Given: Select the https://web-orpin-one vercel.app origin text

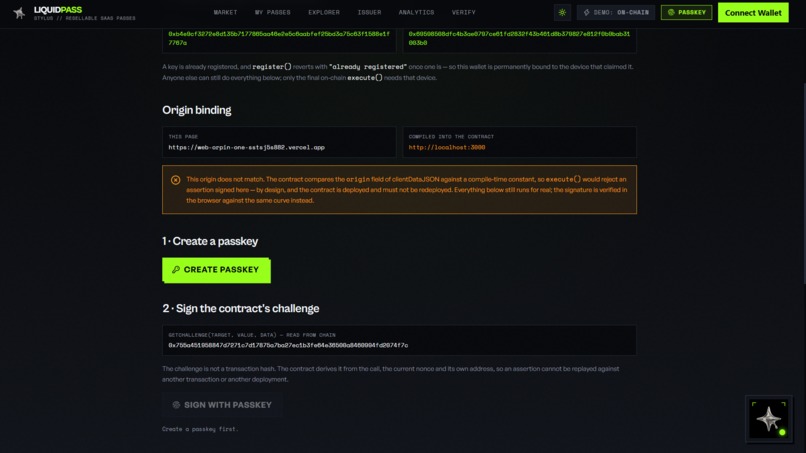Looking at the screenshot, I should [x=247, y=147].
